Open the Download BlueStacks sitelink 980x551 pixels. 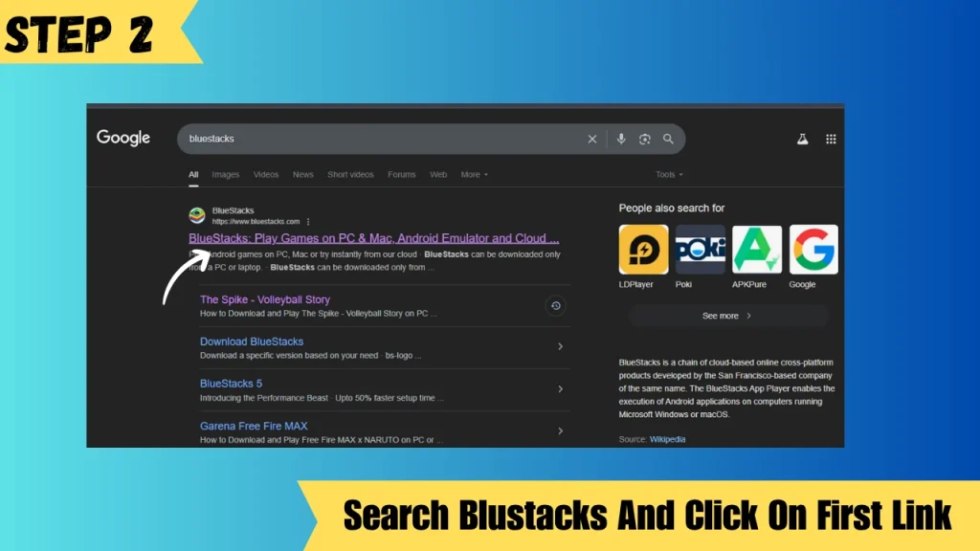[x=252, y=342]
